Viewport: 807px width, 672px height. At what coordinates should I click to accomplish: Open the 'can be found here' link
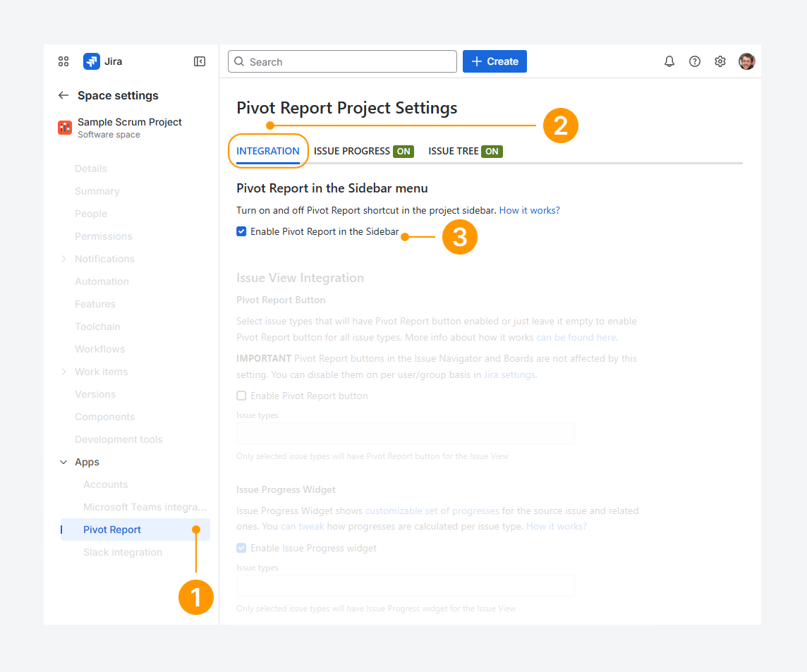coord(576,338)
